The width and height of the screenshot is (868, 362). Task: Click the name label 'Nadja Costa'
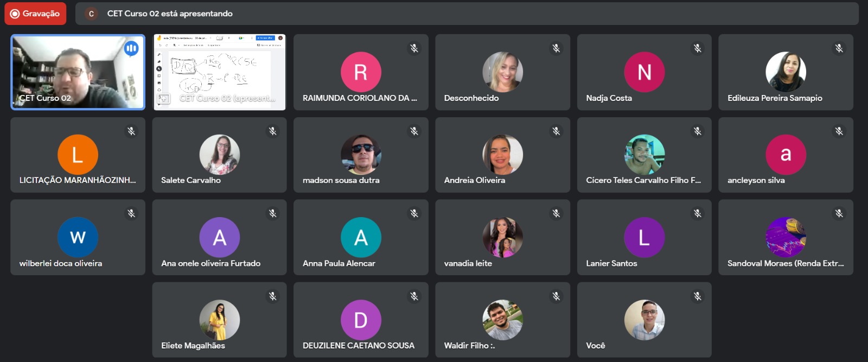(609, 98)
